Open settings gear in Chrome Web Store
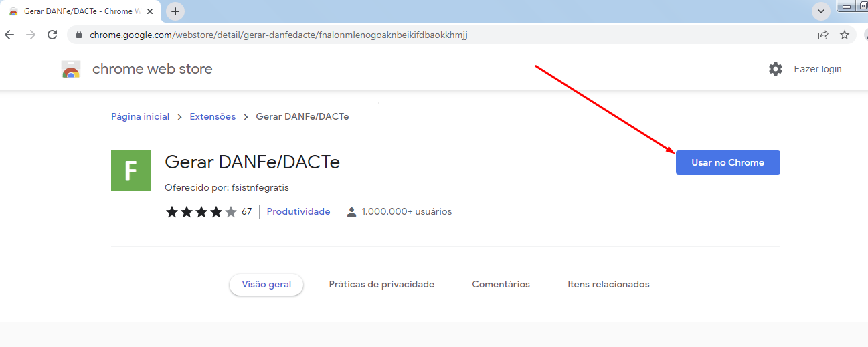Viewport: 868px width, 347px height. (776, 69)
